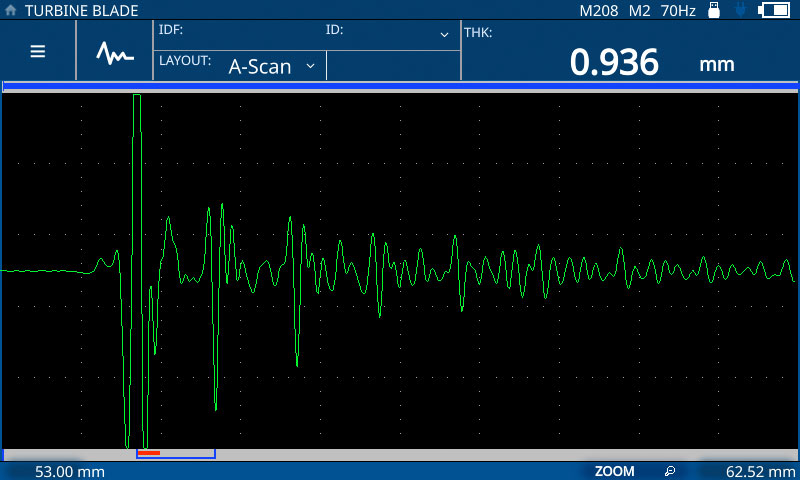The height and width of the screenshot is (480, 800).
Task: Tap the power plug charging icon
Action: point(740,10)
